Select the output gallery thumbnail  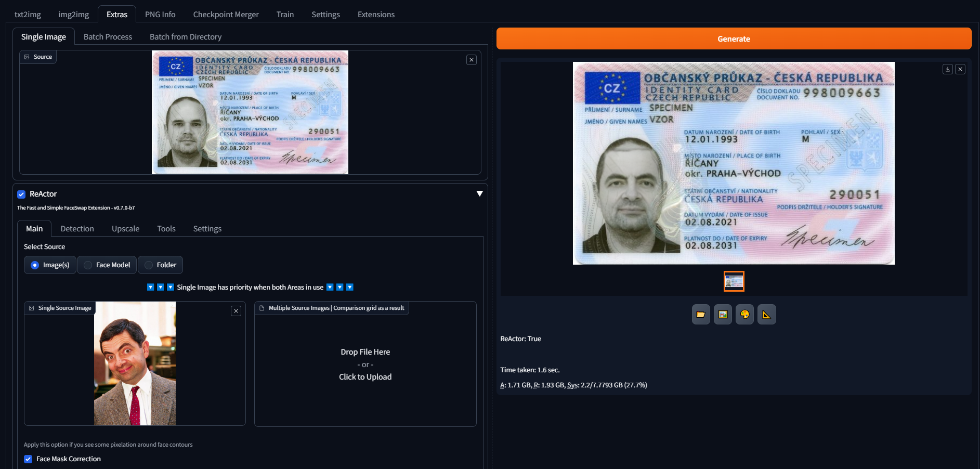[734, 281]
